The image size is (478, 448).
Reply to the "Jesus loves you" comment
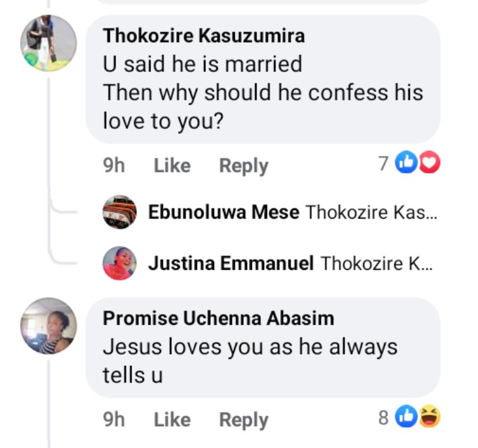[243, 420]
